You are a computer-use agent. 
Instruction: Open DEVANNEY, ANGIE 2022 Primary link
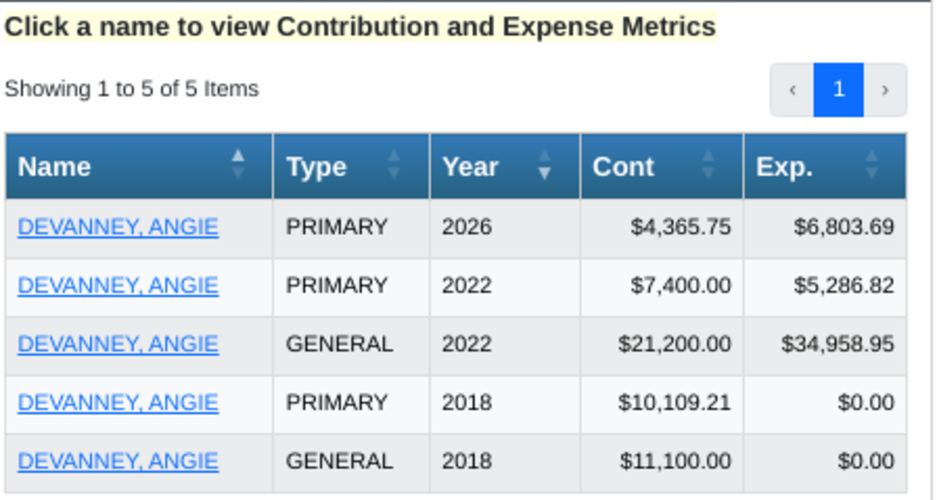pos(118,286)
